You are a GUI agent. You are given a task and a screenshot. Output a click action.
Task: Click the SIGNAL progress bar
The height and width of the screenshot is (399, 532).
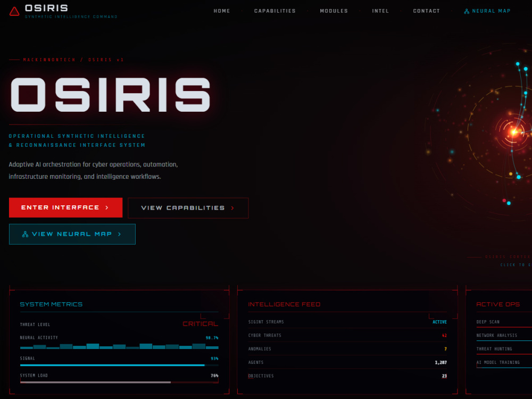coord(119,365)
